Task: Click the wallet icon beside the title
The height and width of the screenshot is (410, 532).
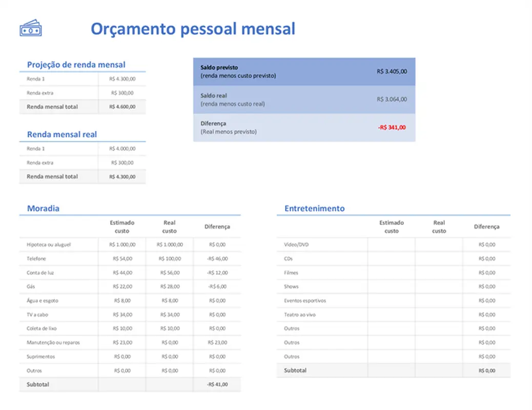Action: [x=31, y=28]
